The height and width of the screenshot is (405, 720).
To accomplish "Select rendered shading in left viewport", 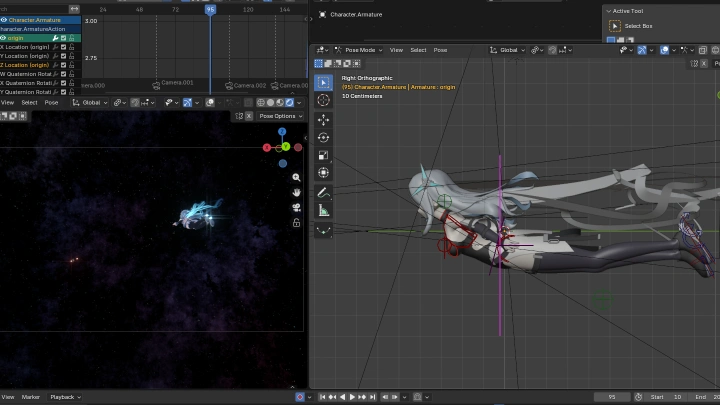I will click(290, 102).
